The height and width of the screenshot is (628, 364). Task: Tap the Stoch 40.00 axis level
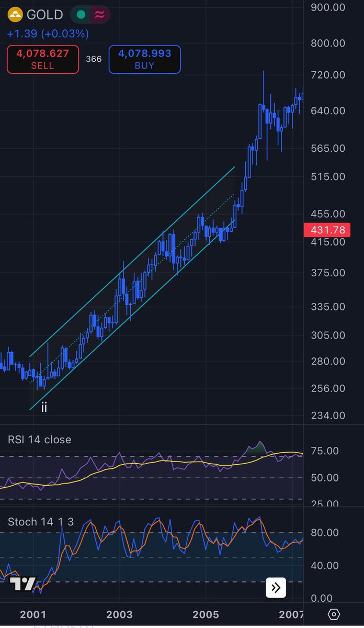324,565
